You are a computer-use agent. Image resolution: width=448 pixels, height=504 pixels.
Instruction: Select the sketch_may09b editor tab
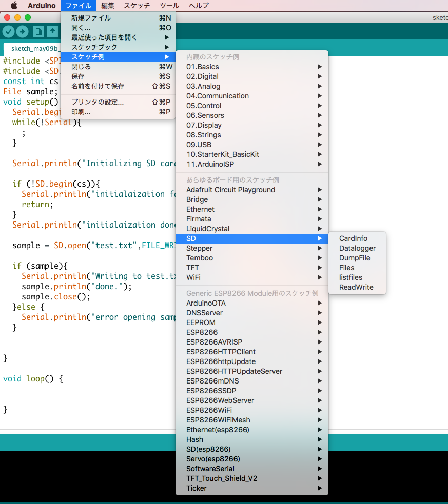[32, 49]
